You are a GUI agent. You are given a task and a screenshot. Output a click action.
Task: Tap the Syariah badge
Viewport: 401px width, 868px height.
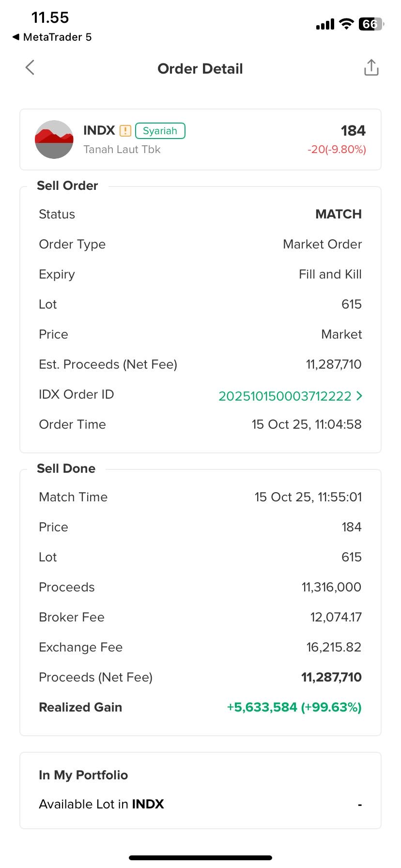click(x=160, y=131)
